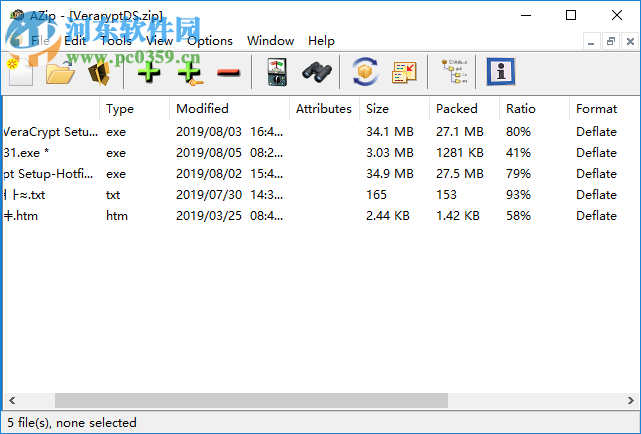Sort by the Packed column header
This screenshot has width=641, height=434.
click(464, 109)
